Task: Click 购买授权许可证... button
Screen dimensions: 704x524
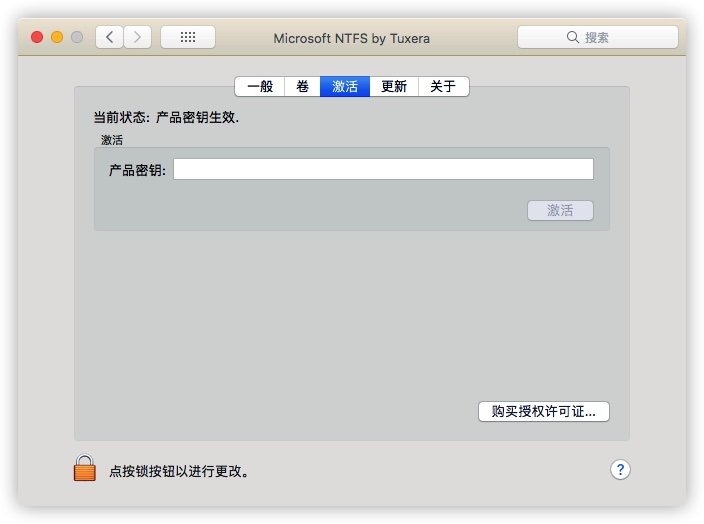Action: 544,411
